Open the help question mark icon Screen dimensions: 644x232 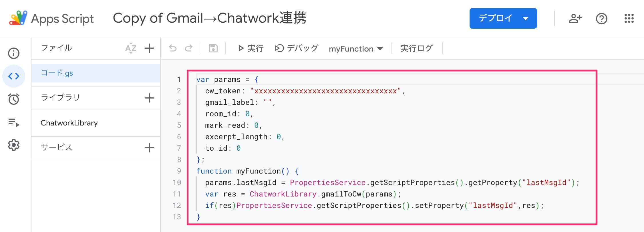(x=602, y=19)
